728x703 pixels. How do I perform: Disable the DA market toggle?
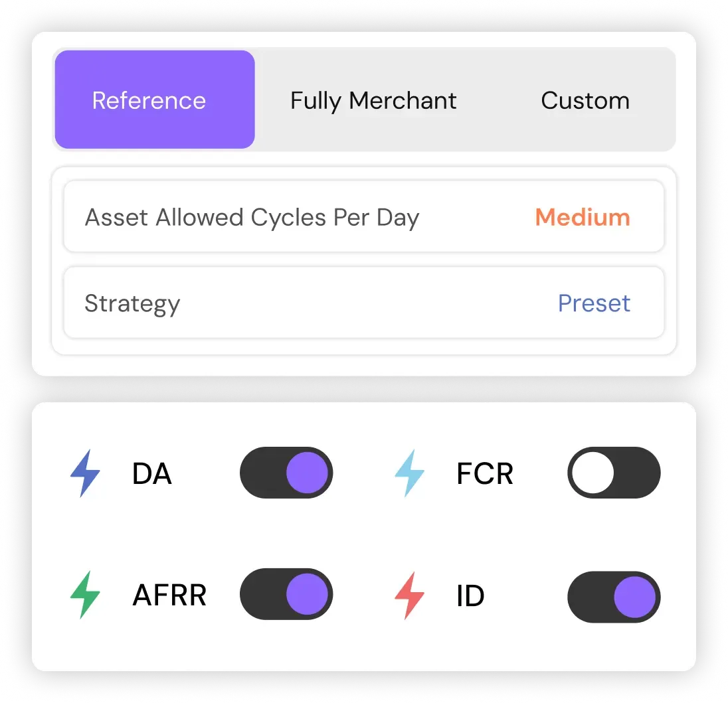coord(286,473)
